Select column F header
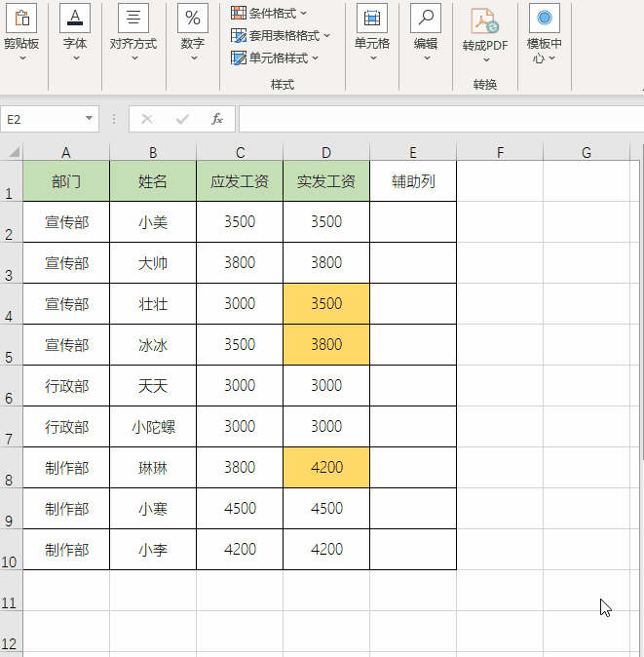644x657 pixels. coord(500,152)
